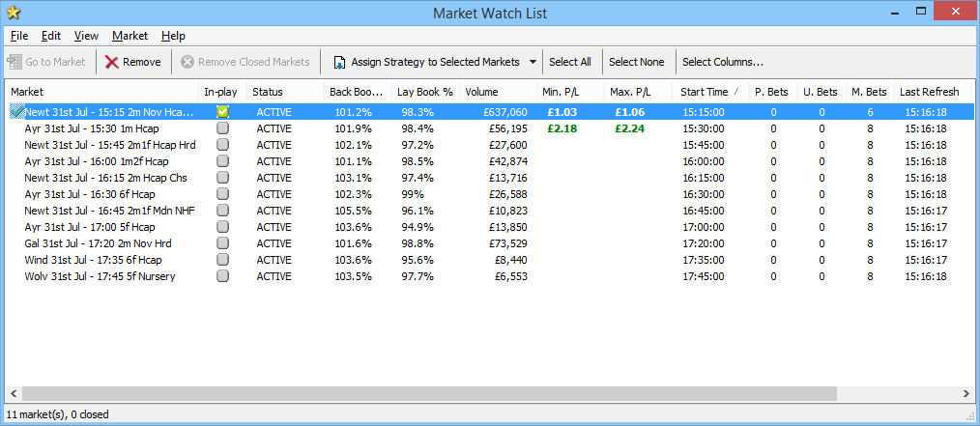Sort by the Start Time column header
The height and width of the screenshot is (426, 980).
tap(705, 92)
